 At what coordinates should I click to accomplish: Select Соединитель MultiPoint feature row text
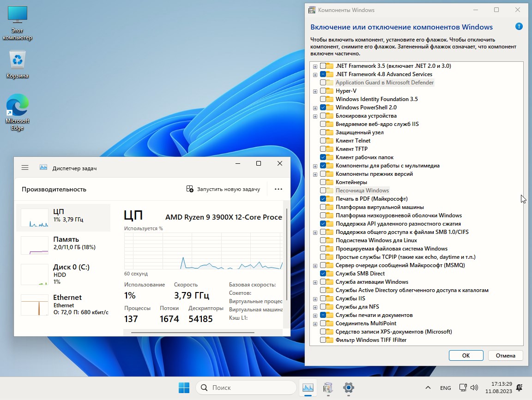tap(366, 323)
